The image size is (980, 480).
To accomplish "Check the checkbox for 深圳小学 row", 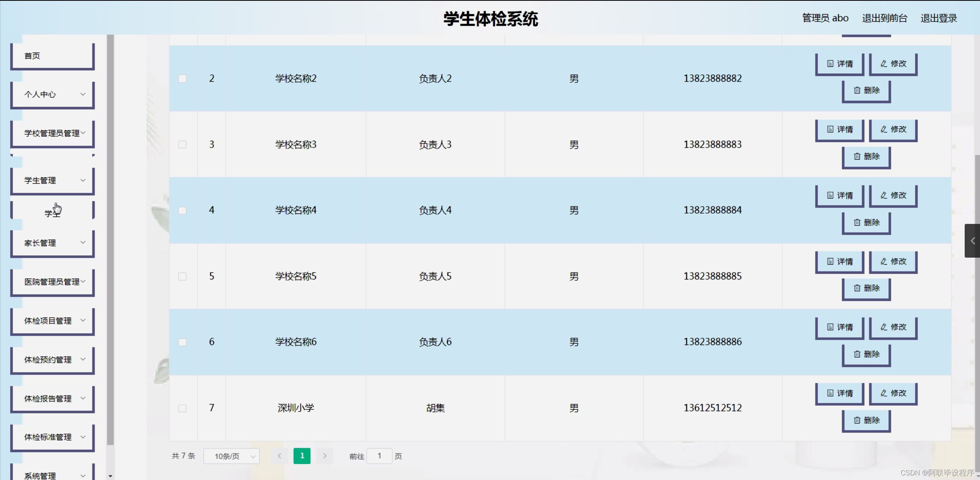I will [x=182, y=408].
